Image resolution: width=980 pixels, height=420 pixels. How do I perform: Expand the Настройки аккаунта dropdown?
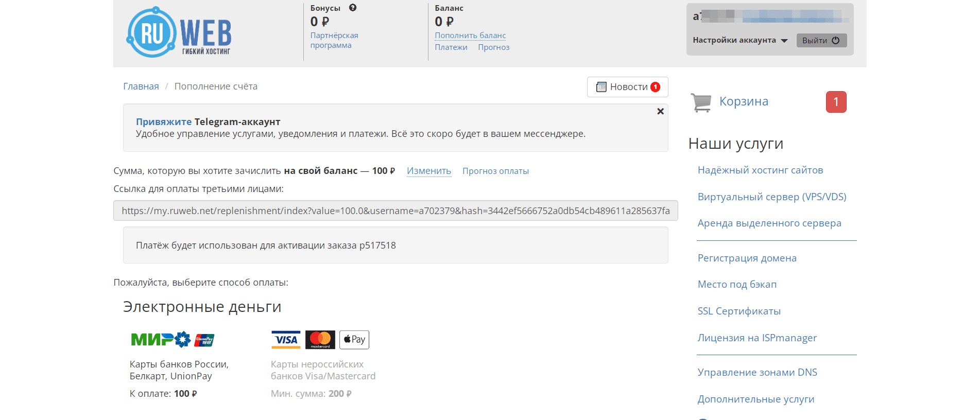(x=740, y=40)
